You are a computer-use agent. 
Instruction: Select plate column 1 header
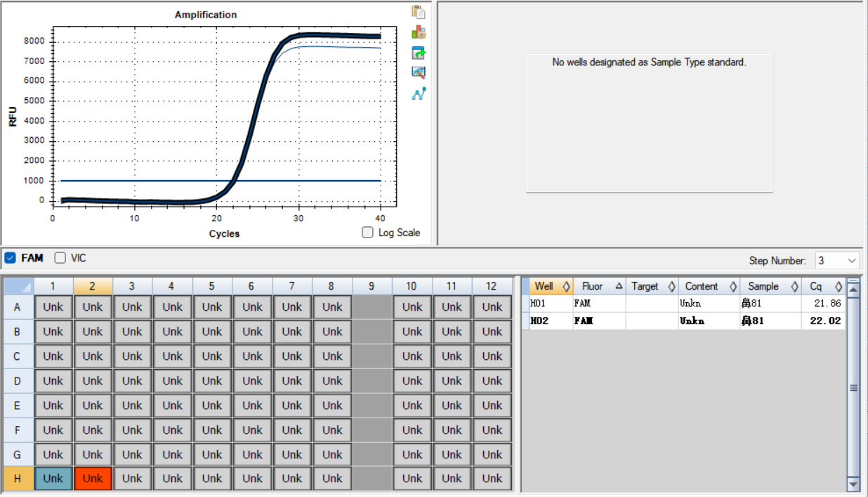click(x=53, y=286)
